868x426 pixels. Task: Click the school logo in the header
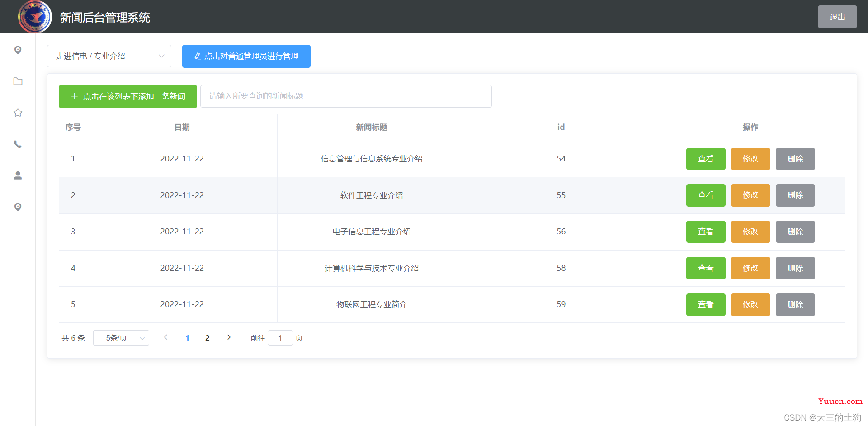pos(35,17)
